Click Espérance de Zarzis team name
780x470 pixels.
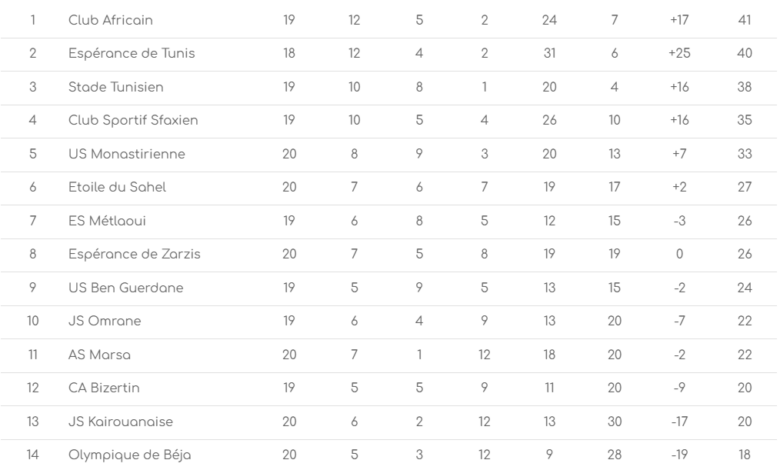(134, 254)
